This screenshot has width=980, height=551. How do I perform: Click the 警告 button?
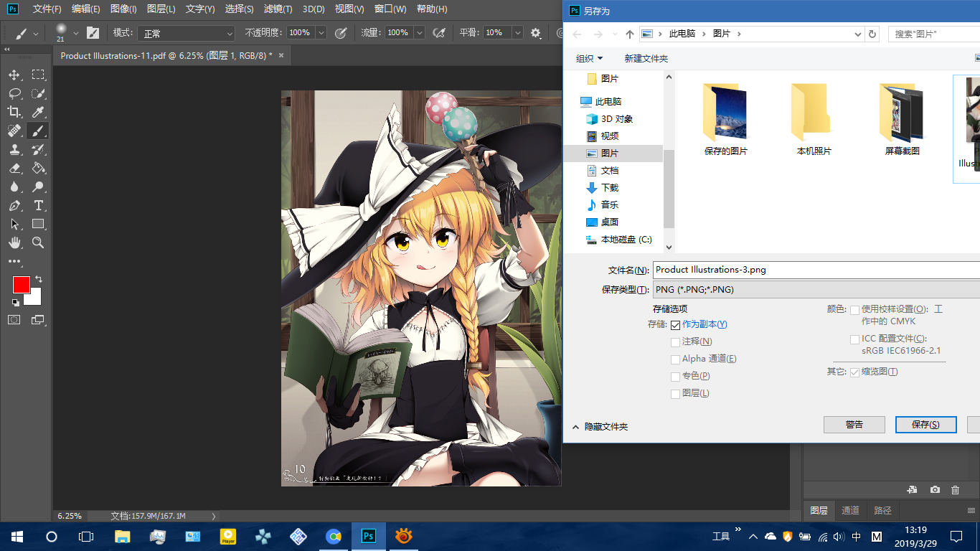854,425
